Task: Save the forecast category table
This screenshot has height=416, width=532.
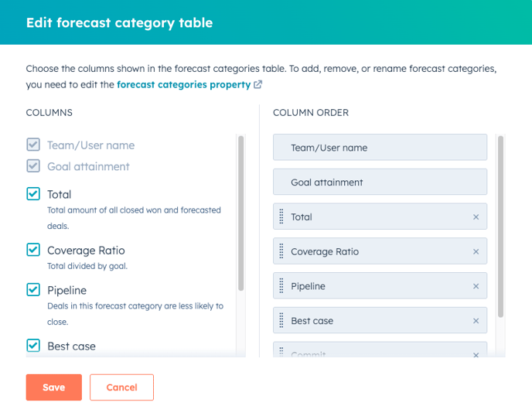Action: click(54, 387)
